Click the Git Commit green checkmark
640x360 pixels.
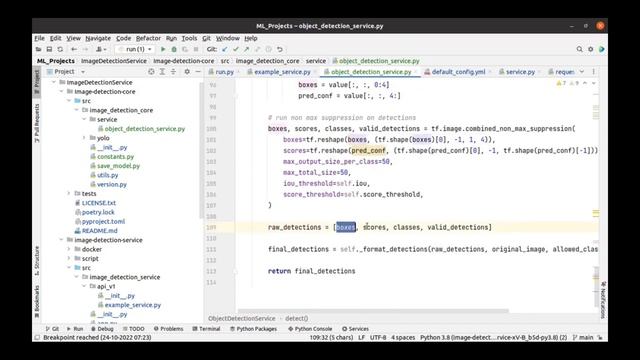point(236,49)
